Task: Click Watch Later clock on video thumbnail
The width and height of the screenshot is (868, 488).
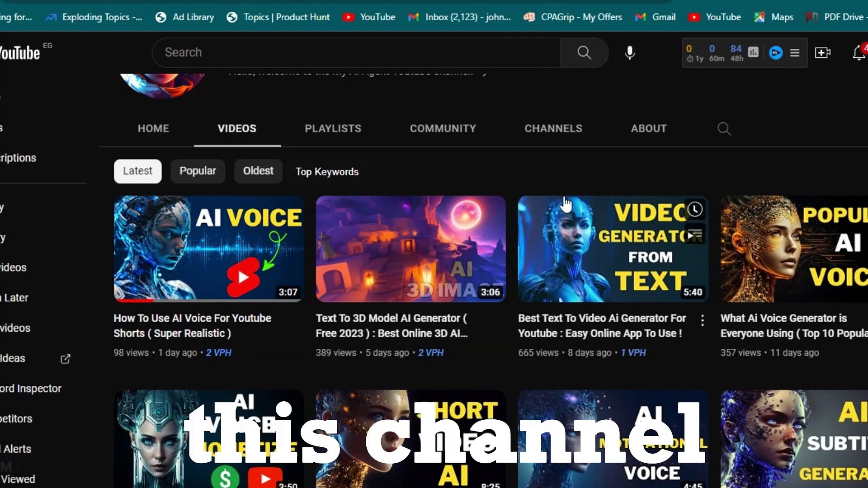Action: 695,209
